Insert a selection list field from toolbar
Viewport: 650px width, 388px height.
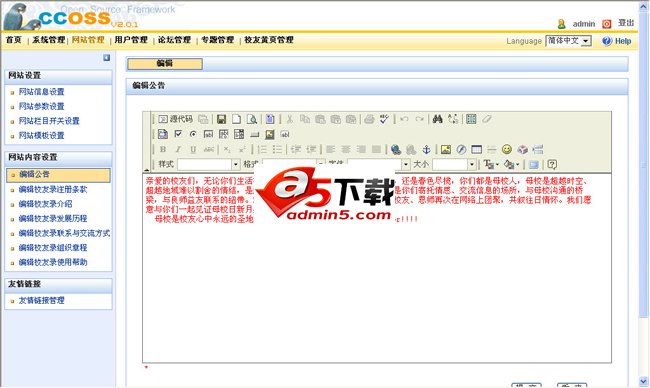pyautogui.click(x=239, y=134)
